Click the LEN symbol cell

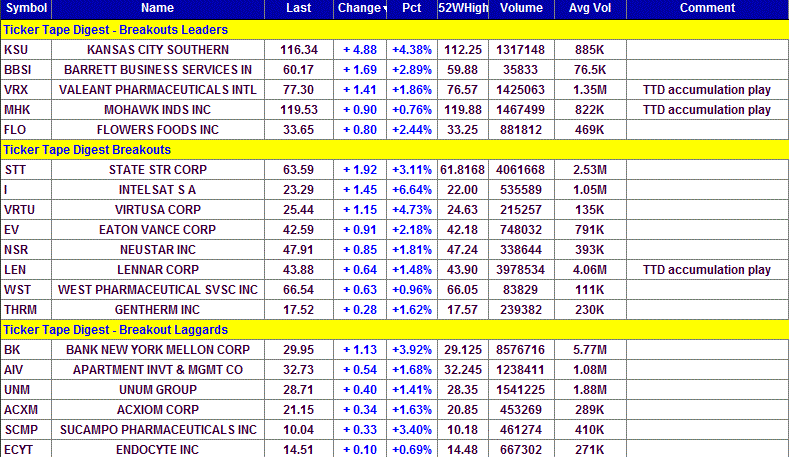point(26,270)
